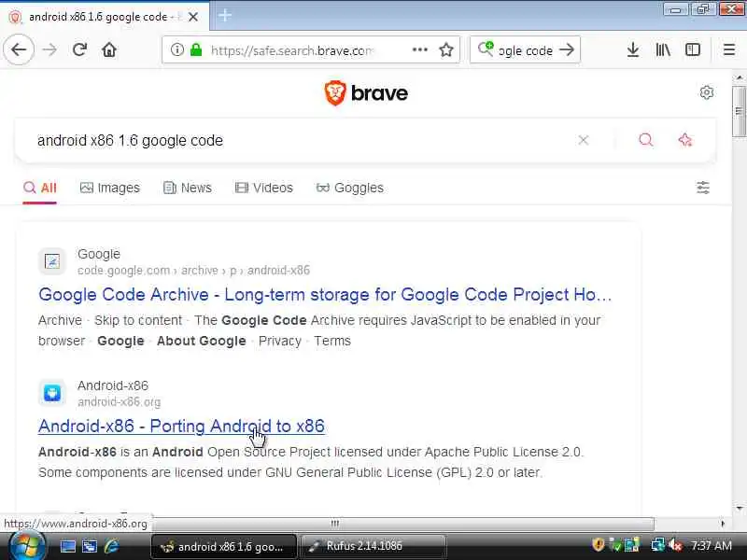Bookmark this page with the star

point(446,49)
